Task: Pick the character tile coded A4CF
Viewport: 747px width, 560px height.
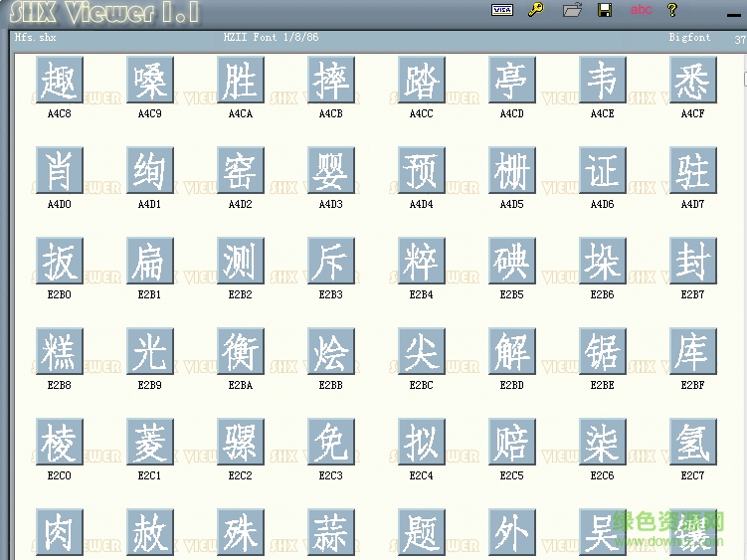Action: (692, 80)
